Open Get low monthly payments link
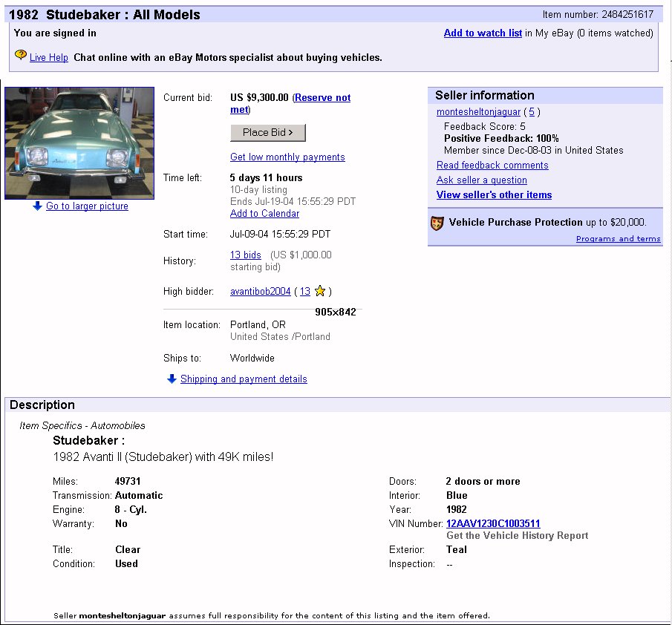 click(287, 157)
